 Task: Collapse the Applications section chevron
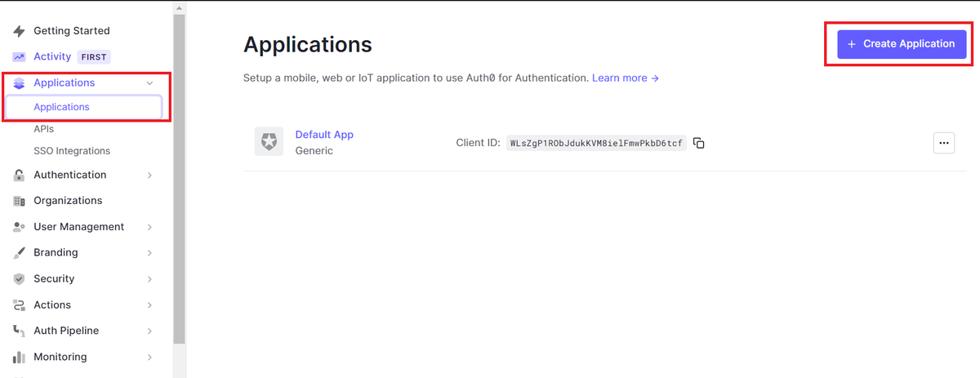pyautogui.click(x=149, y=83)
